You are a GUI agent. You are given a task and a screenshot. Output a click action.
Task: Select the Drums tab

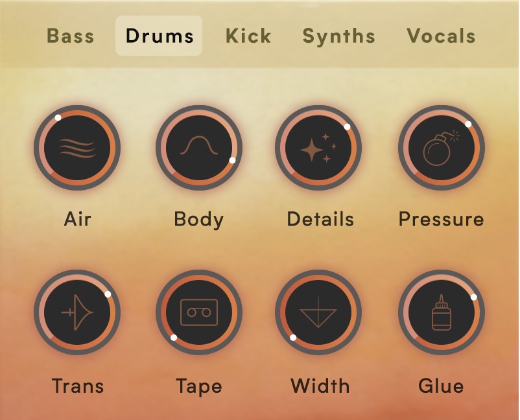[x=159, y=36]
